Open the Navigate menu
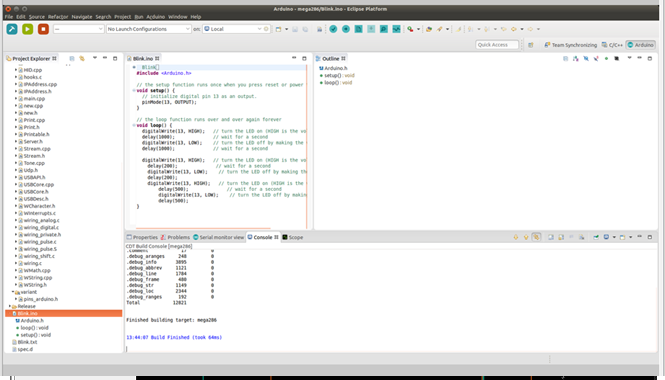The height and width of the screenshot is (380, 665). [82, 17]
